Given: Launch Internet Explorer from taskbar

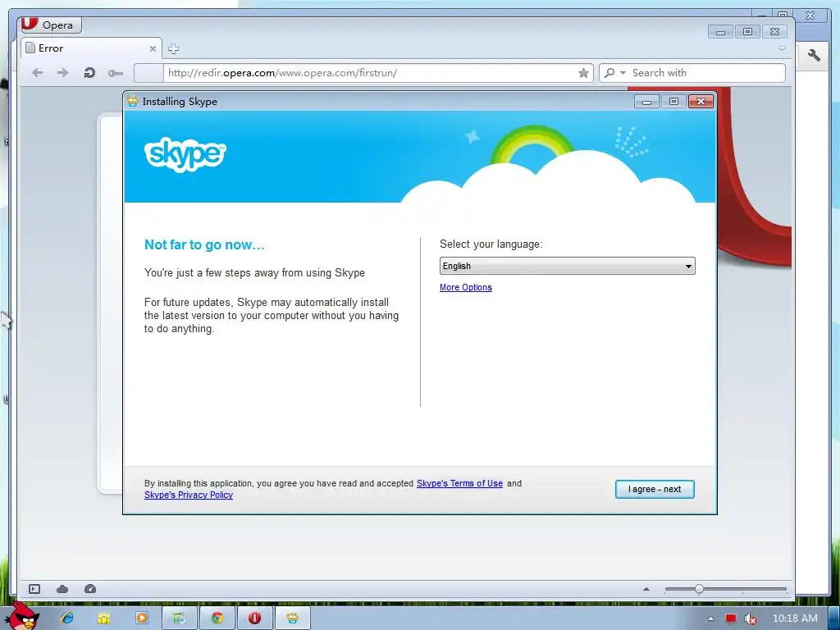Looking at the screenshot, I should 67,619.
